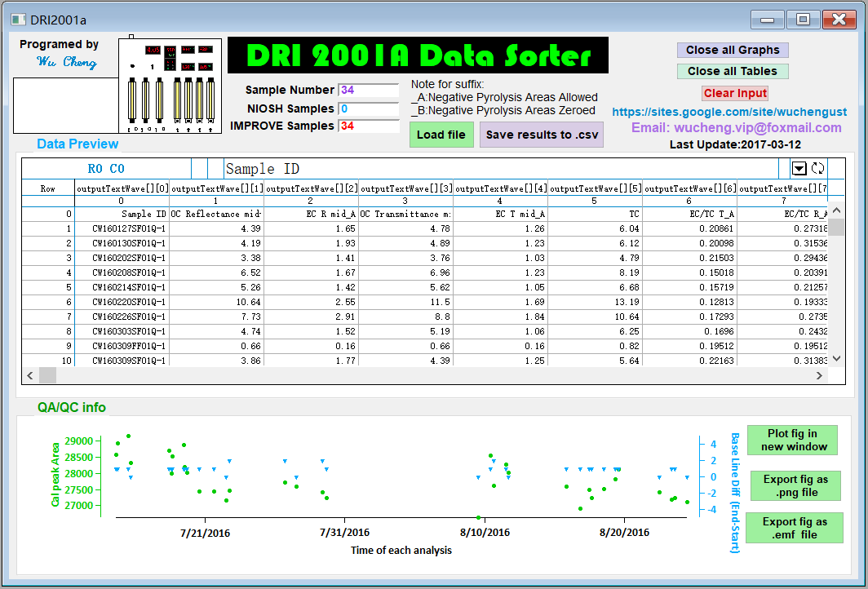Click the 'EC/TC T_A' header cell
The height and width of the screenshot is (589, 868).
tap(690, 214)
